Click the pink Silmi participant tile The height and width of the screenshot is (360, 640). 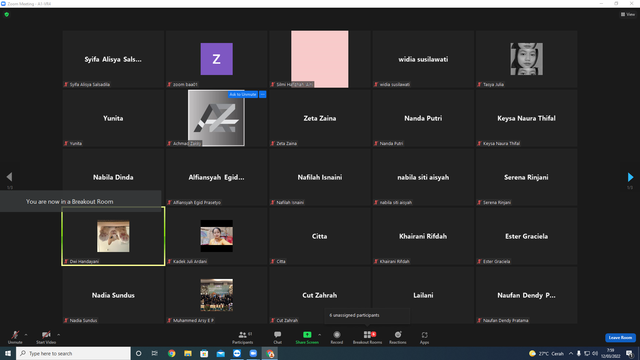[320, 59]
